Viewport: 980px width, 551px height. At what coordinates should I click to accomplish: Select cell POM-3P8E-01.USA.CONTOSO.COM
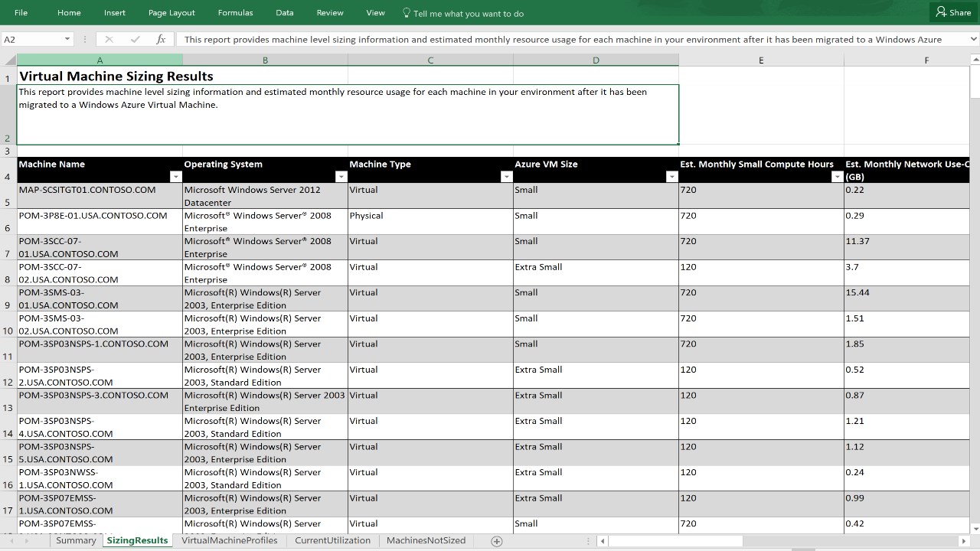click(100, 222)
